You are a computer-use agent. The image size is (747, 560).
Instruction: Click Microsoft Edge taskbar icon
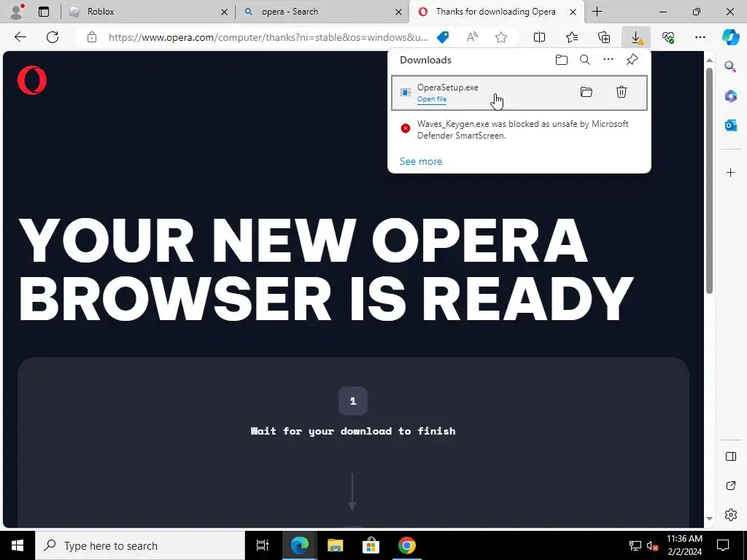(299, 545)
